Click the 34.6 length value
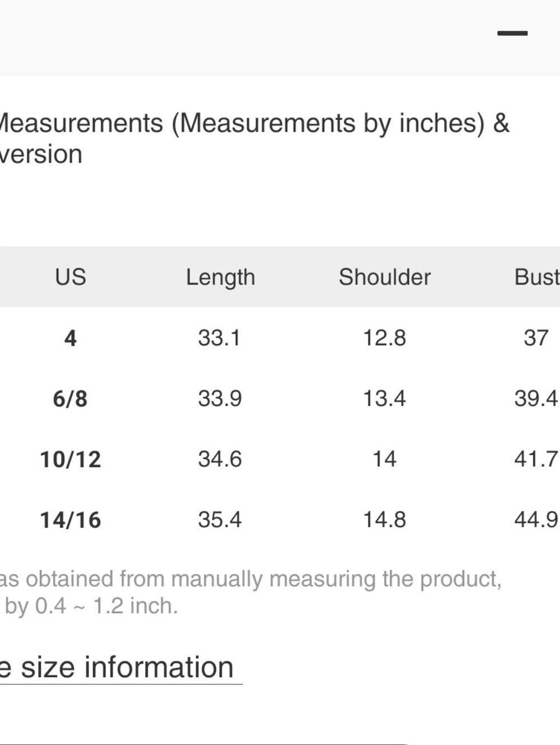 point(220,459)
